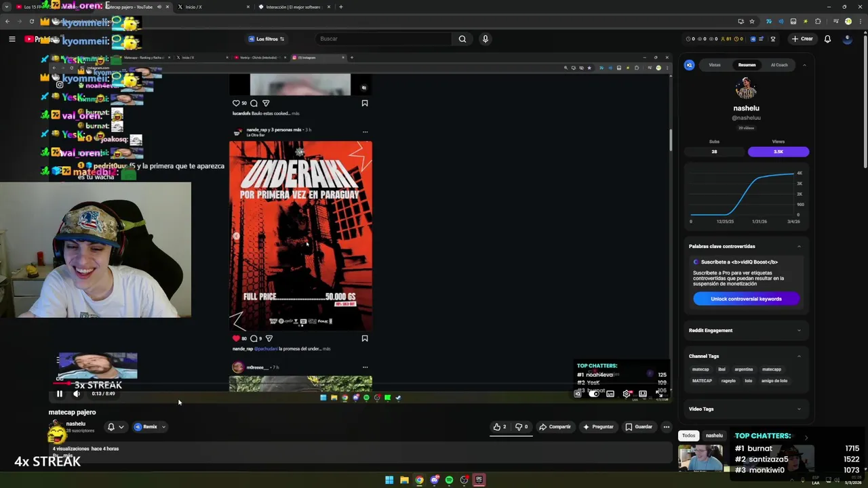Save video with Guardar button
Viewport: 868px width, 488px height.
(639, 427)
